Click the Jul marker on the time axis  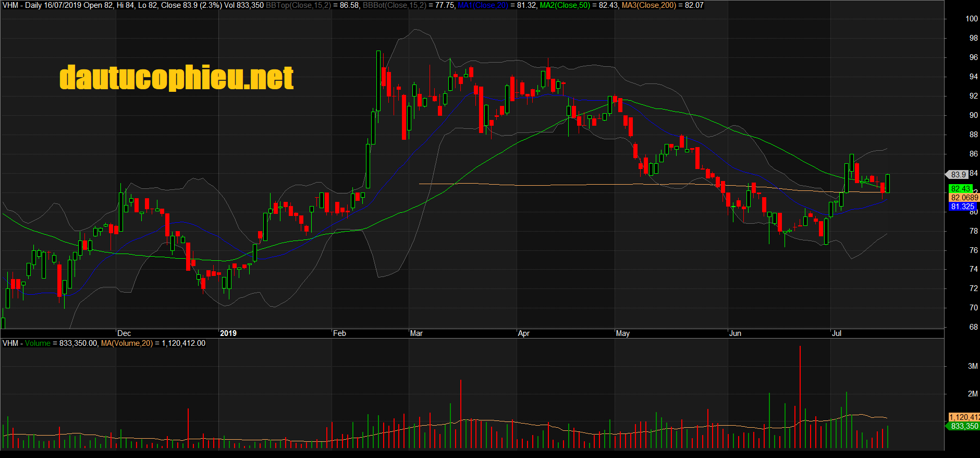pos(836,333)
